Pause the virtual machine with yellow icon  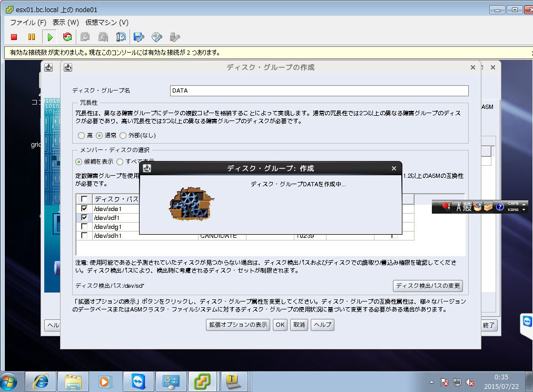32,37
